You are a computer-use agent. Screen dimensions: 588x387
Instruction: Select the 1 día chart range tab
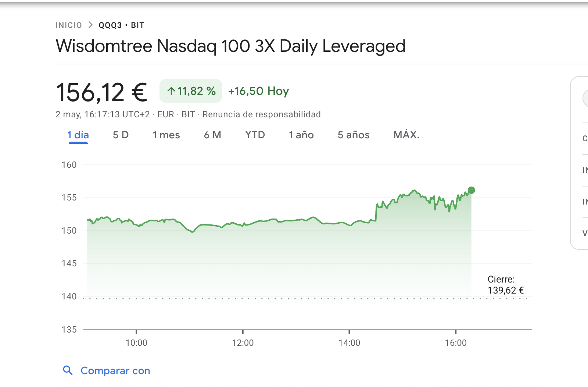[78, 135]
